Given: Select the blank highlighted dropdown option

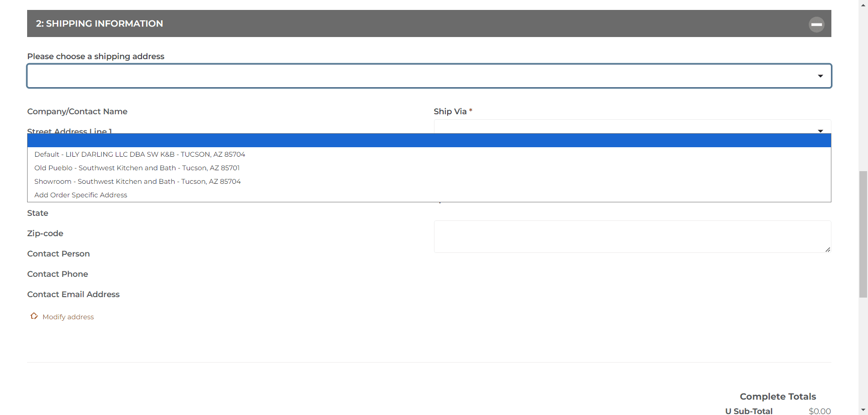Looking at the screenshot, I should coord(429,140).
